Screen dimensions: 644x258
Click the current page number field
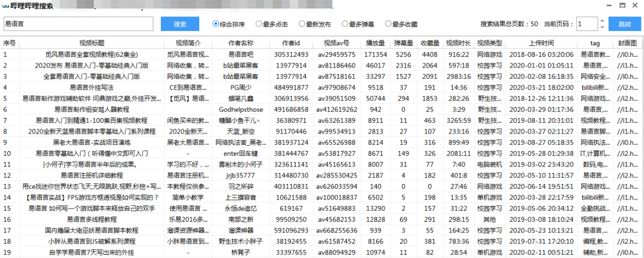587,24
